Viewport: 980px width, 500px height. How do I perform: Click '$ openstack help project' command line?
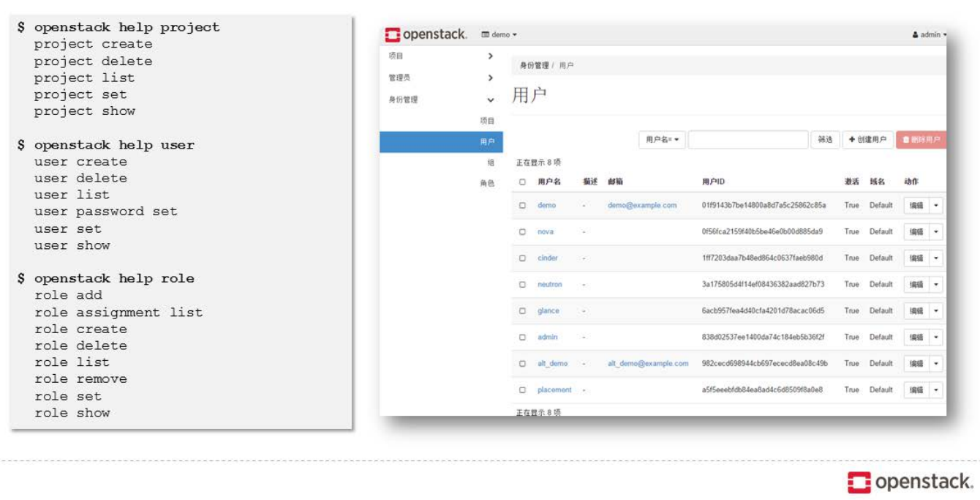118,27
